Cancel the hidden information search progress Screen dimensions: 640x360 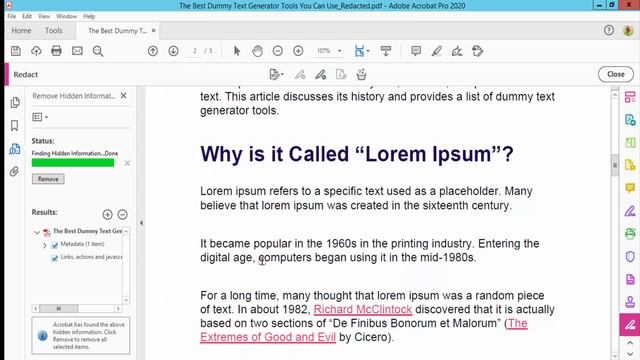coord(127,163)
